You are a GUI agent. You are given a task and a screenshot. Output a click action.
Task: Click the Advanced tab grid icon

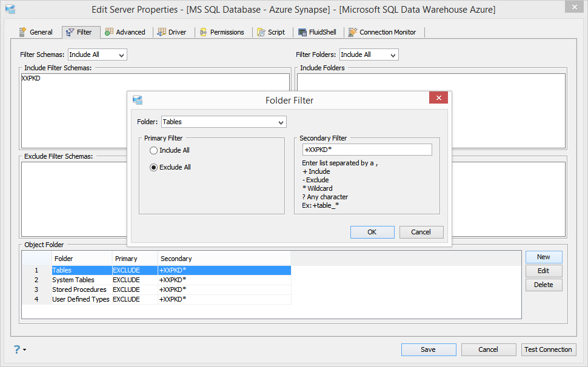(x=109, y=32)
